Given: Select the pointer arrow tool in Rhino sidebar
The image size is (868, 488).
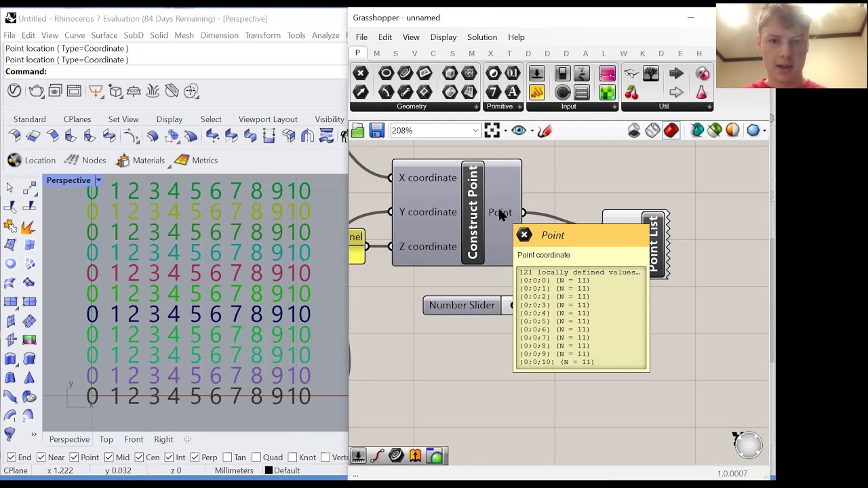Looking at the screenshot, I should click(10, 188).
